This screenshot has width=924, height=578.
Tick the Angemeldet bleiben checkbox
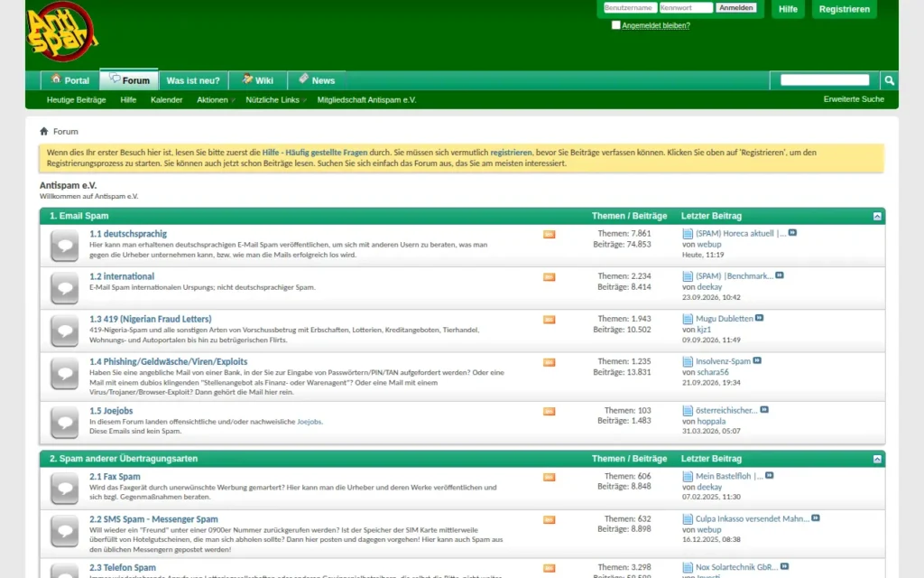(615, 24)
